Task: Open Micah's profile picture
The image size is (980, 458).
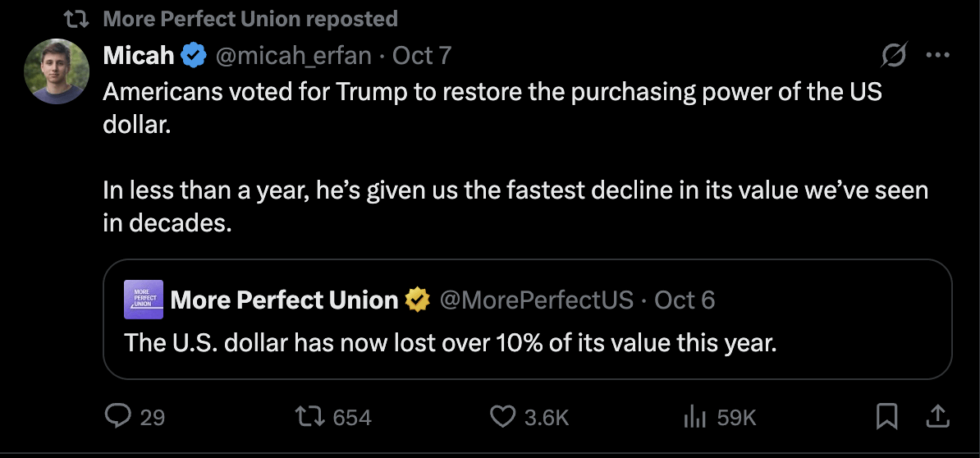Action: (x=57, y=71)
